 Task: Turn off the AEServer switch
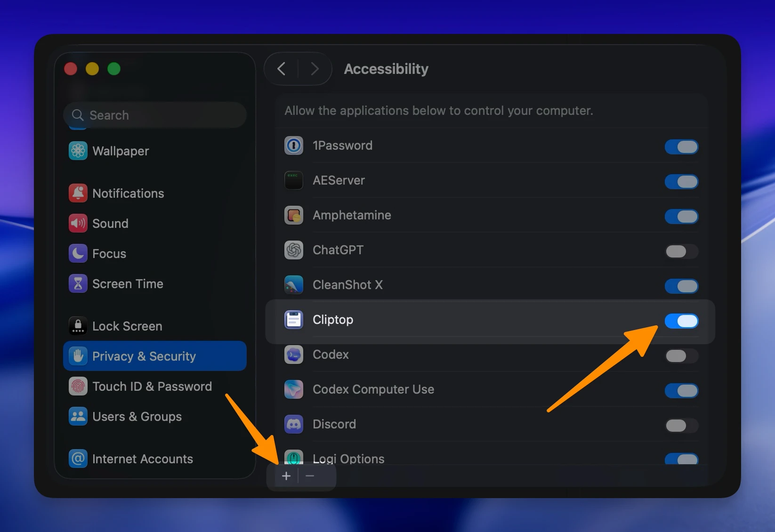coord(681,182)
